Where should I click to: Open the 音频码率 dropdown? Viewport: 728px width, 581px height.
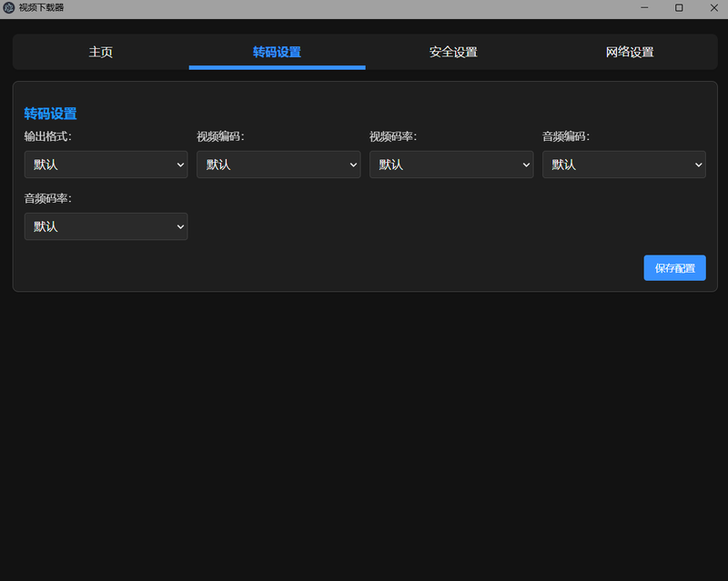click(106, 226)
